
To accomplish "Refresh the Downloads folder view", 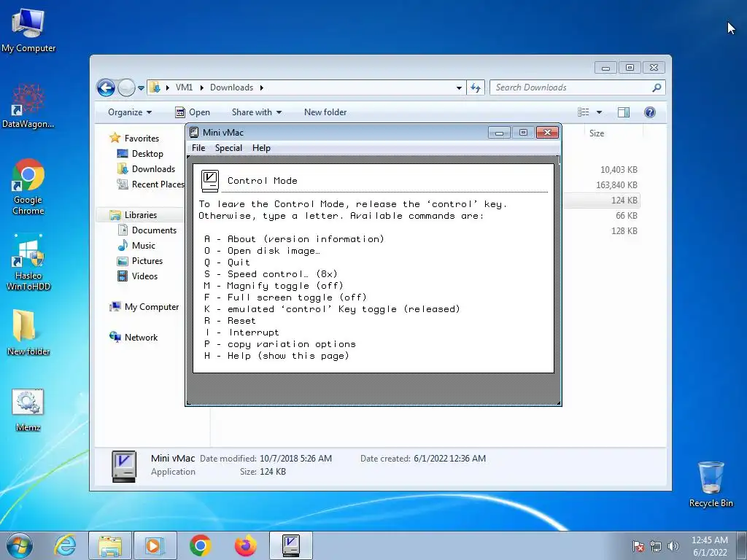I will coord(476,87).
